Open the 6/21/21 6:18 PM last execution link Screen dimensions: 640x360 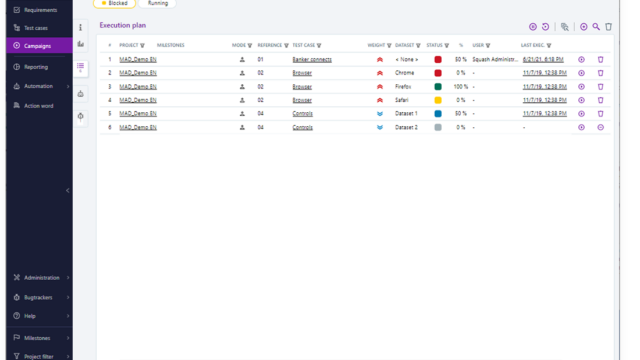(x=543, y=60)
